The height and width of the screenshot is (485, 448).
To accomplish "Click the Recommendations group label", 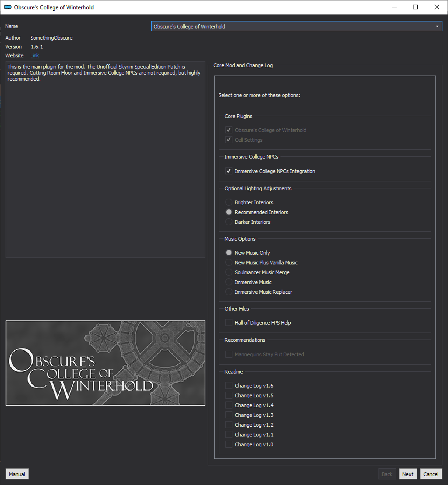I will [245, 340].
